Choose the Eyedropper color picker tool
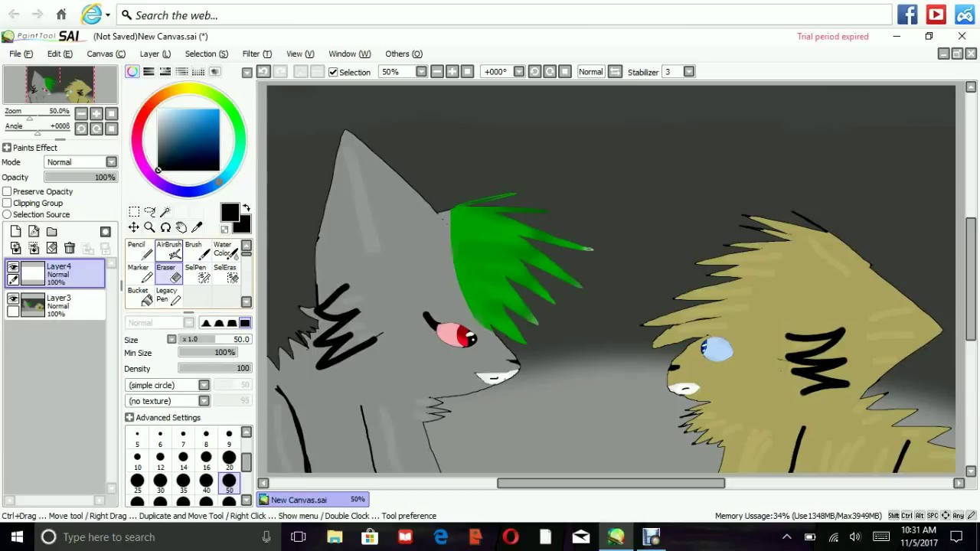The width and height of the screenshot is (980, 551). [197, 227]
